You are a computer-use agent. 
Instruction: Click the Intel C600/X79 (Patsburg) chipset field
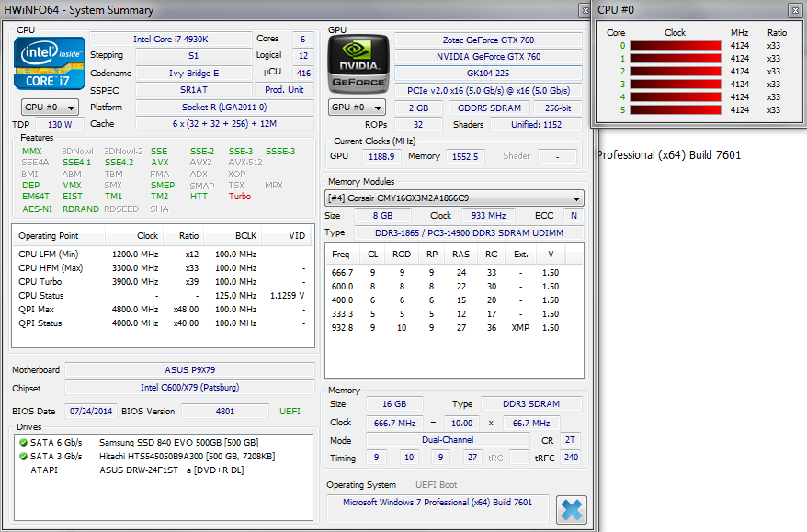click(x=190, y=388)
